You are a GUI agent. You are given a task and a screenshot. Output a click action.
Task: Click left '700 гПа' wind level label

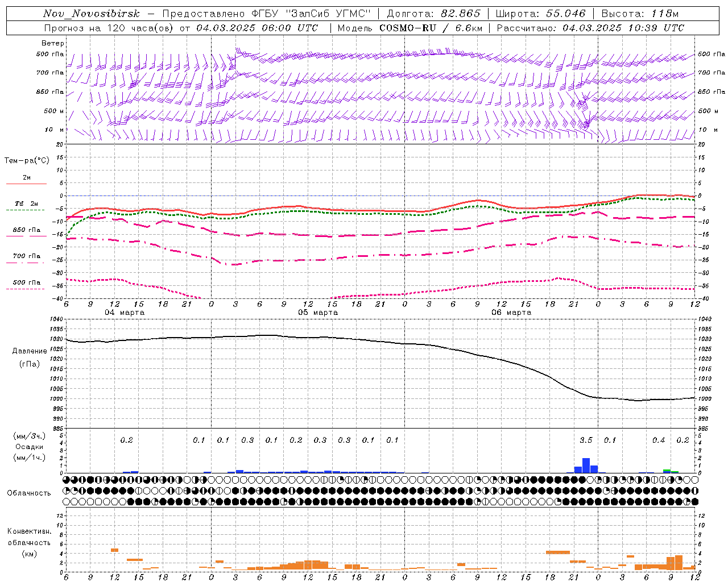click(x=50, y=73)
